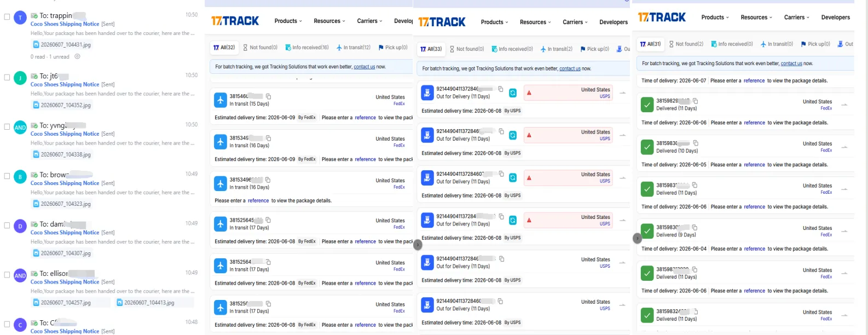Tick the checkbox for email to brow
Viewport: 868px width, 335px height.
click(7, 176)
